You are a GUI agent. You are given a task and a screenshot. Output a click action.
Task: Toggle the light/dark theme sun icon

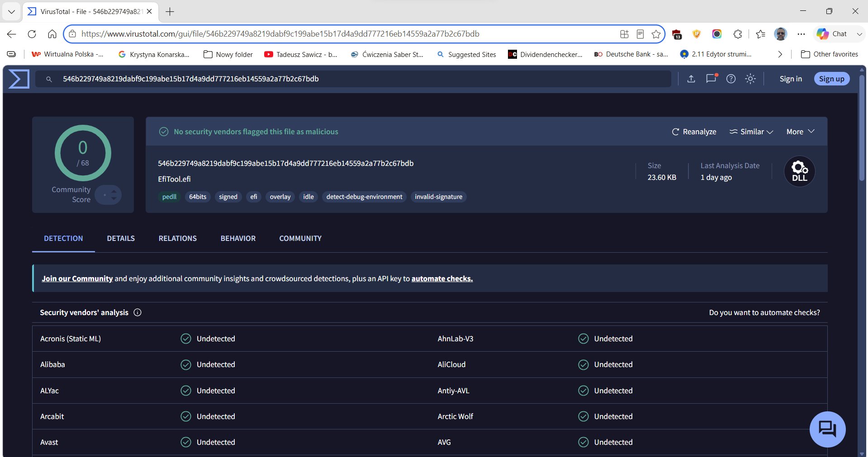(x=750, y=79)
